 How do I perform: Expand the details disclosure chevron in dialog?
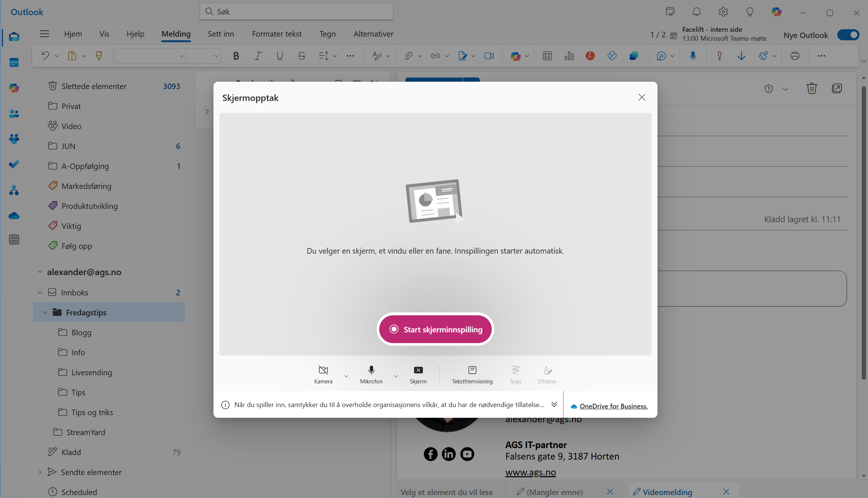554,404
